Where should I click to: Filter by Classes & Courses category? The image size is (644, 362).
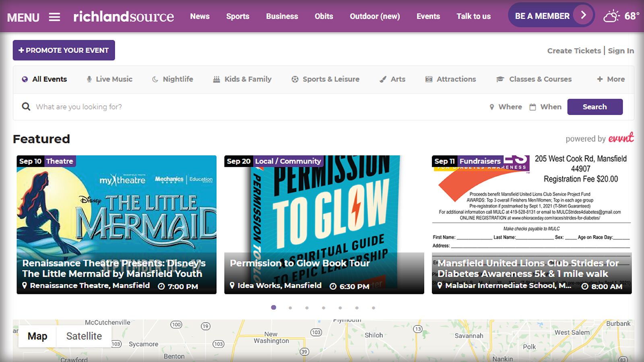(534, 79)
